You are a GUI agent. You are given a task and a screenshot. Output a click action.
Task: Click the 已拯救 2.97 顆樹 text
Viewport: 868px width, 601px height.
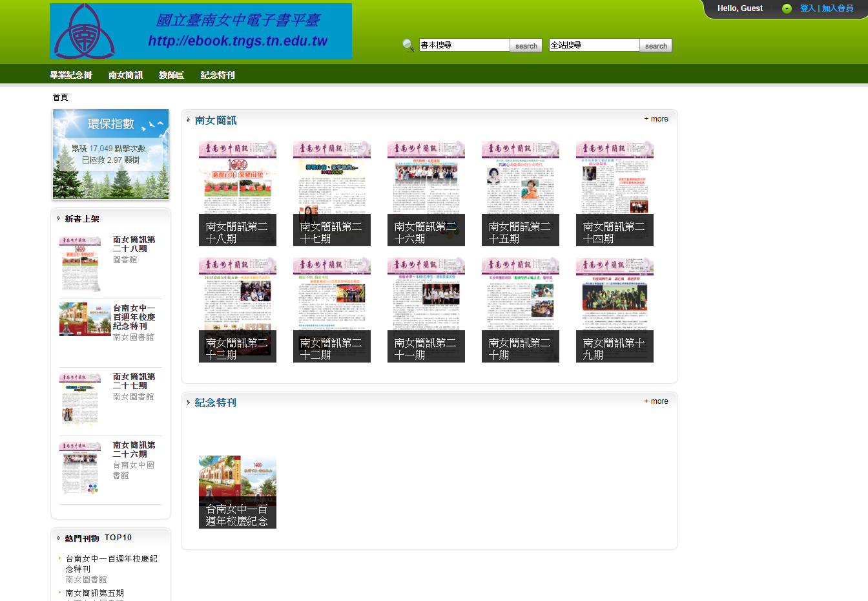click(x=111, y=160)
